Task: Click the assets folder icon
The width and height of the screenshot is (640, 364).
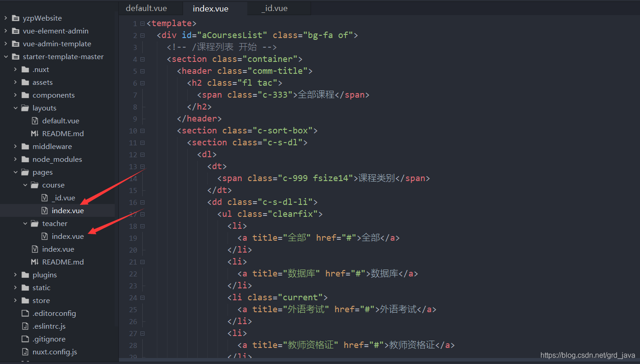Action: click(25, 83)
